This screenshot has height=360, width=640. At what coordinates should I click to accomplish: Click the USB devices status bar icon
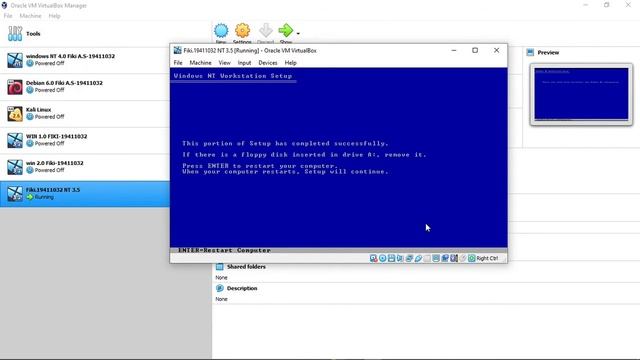point(418,258)
